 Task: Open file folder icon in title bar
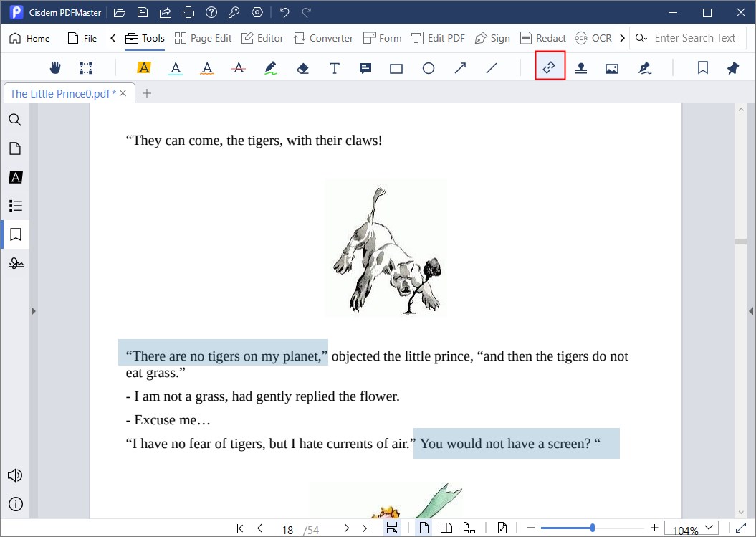tap(120, 12)
